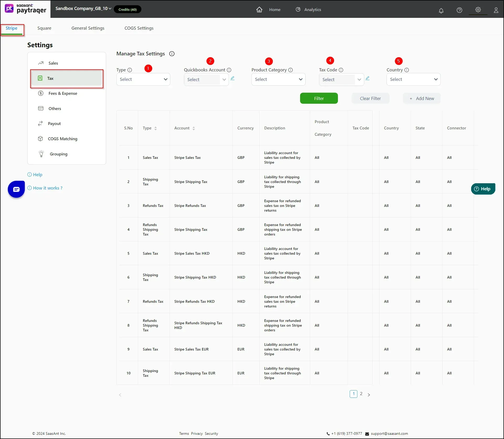Viewport: 504px width, 439px height.
Task: Click info icon next to Quickbooks Account
Action: [x=229, y=70]
